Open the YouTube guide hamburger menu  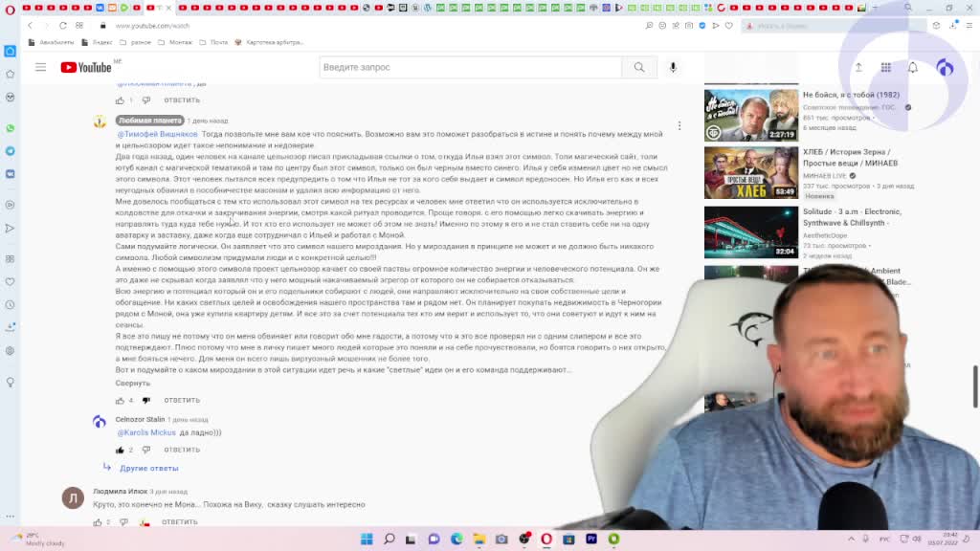click(40, 68)
